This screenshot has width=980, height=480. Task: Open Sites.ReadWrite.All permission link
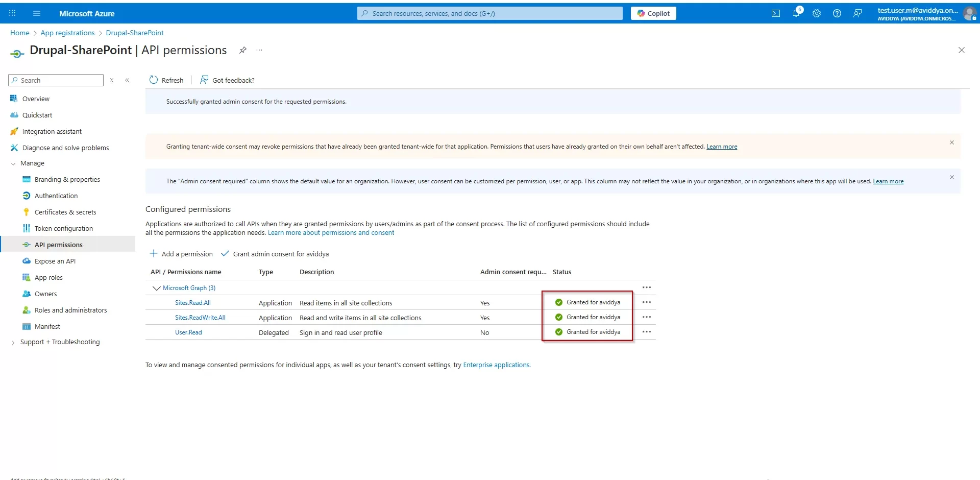tap(200, 318)
